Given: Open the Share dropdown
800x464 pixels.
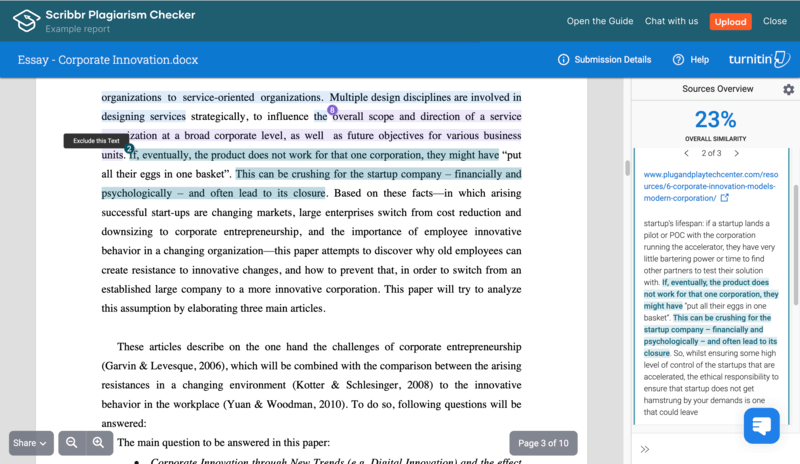Looking at the screenshot, I should coord(31,443).
